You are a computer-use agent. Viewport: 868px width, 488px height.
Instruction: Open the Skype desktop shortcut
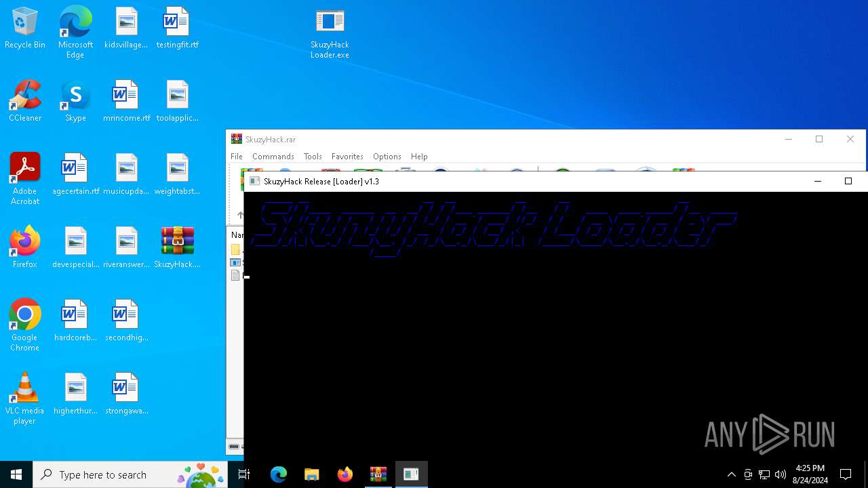pyautogui.click(x=75, y=102)
